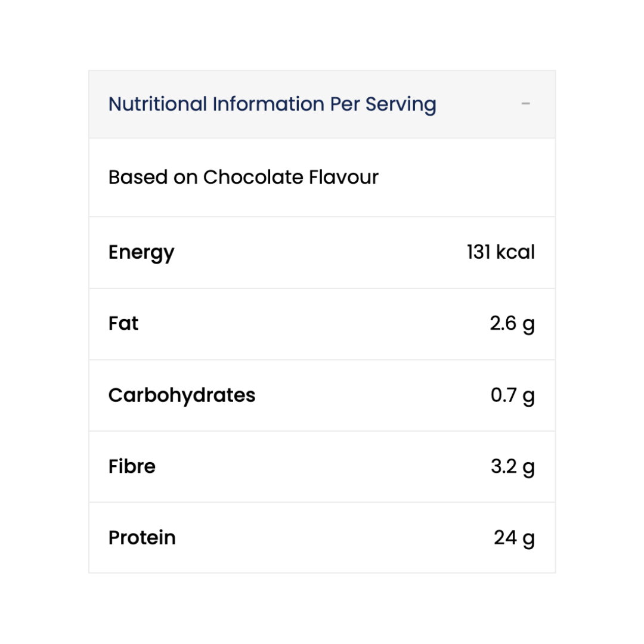Select the Carbohydrates row label
Viewport: 644px width, 644px height.
coord(182,395)
